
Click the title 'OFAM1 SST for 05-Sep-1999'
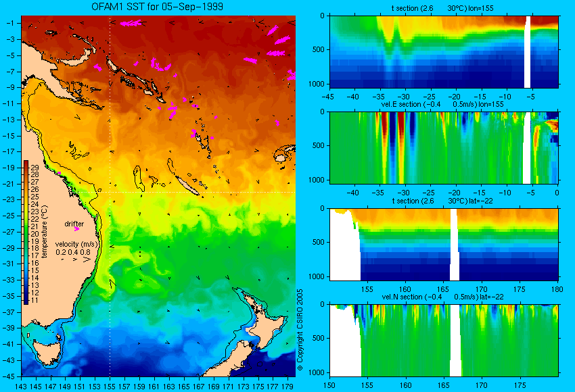(x=158, y=7)
